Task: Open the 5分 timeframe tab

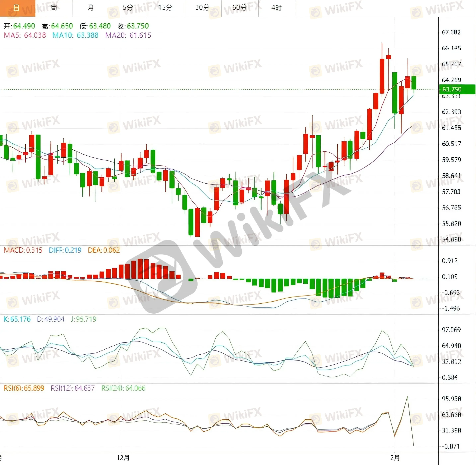Action: click(128, 8)
